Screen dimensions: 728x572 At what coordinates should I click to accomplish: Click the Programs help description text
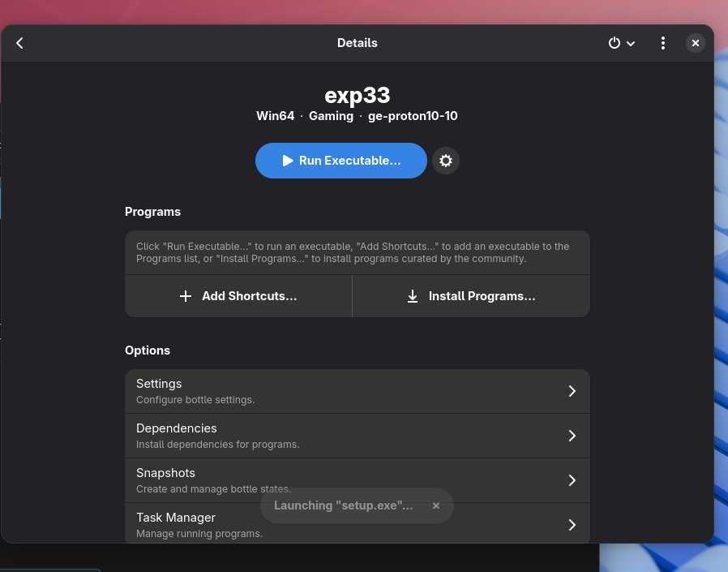[x=353, y=252]
